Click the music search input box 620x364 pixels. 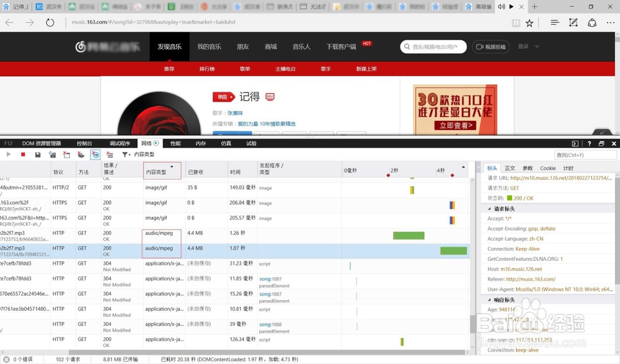tap(433, 47)
